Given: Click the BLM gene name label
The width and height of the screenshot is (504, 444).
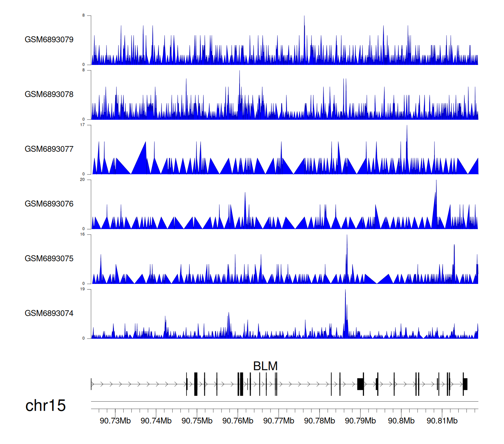Looking at the screenshot, I should coord(265,366).
